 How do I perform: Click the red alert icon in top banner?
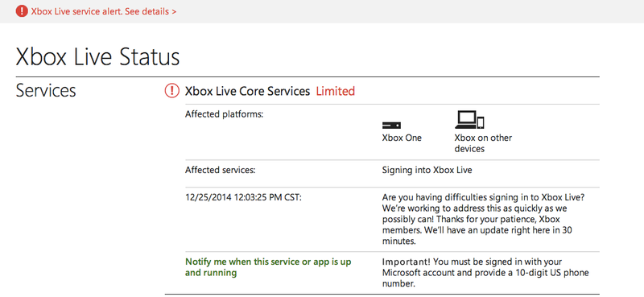tap(22, 11)
